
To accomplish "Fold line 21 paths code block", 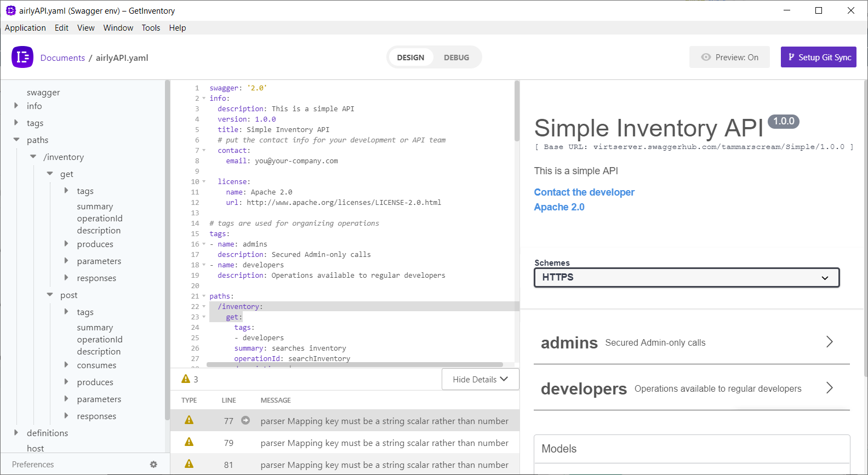I will click(204, 296).
